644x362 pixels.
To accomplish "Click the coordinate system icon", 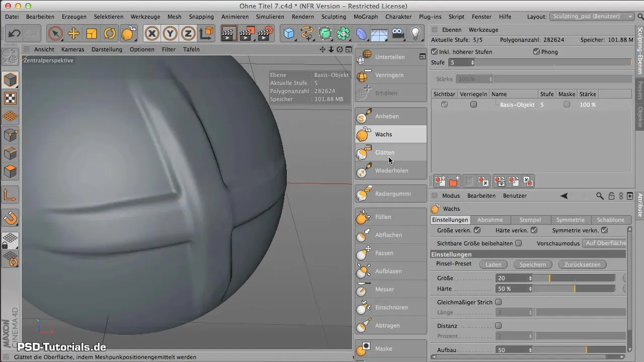I will tap(206, 34).
